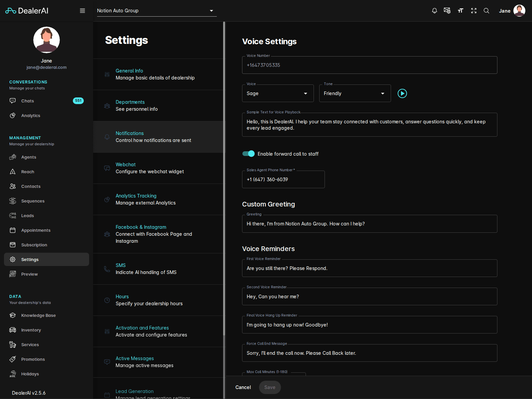Open email settings icon in top bar

pyautogui.click(x=447, y=10)
